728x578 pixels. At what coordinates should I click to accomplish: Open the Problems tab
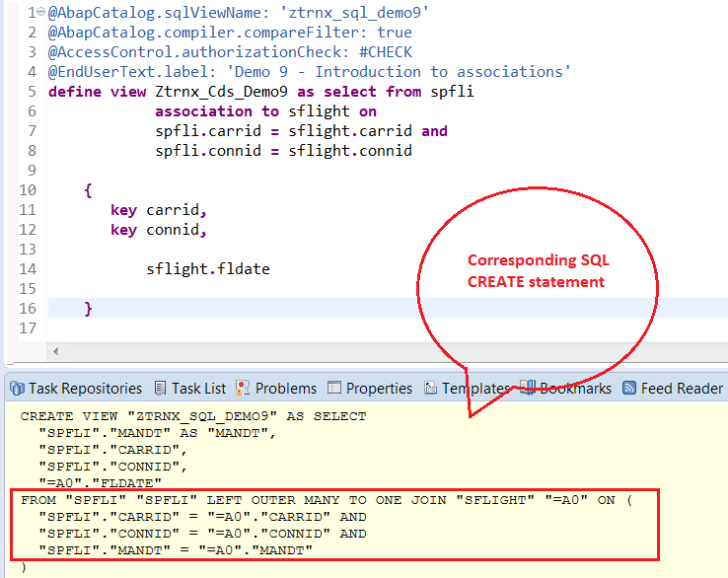[276, 388]
